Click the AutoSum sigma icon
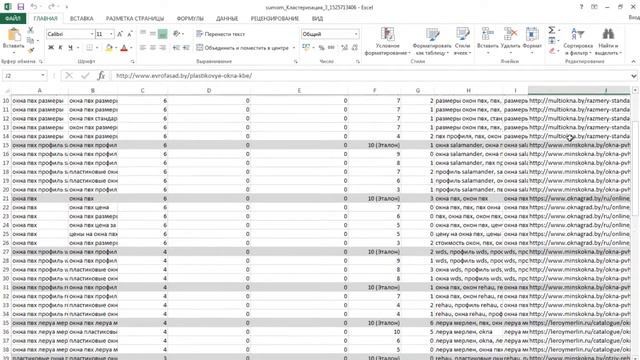Screen dimensions: 640x360 pyautogui.click(x=552, y=30)
